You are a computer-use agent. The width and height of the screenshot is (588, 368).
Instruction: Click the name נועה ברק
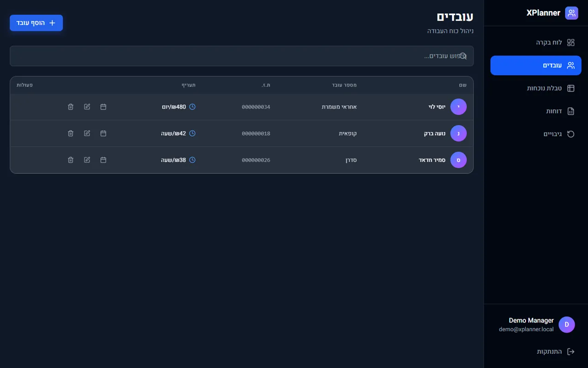pyautogui.click(x=435, y=133)
